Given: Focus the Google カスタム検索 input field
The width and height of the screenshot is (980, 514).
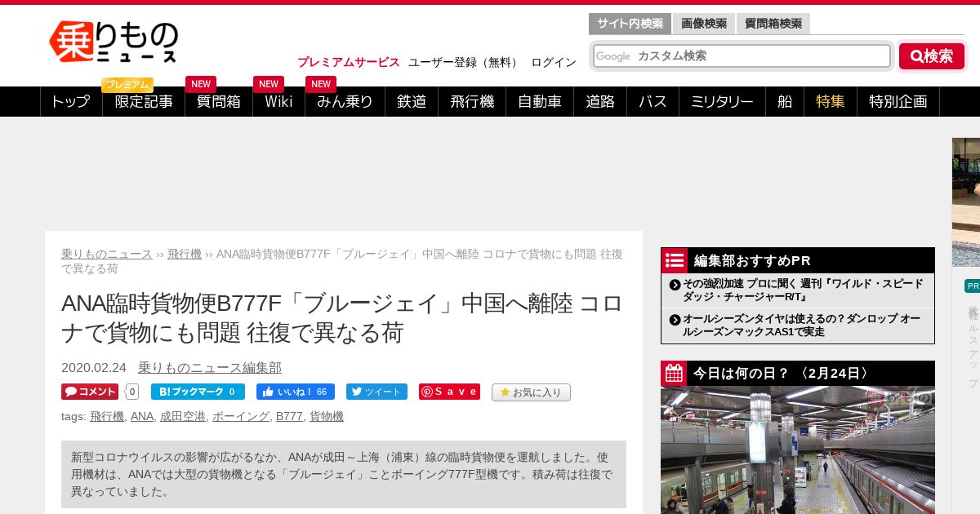Looking at the screenshot, I should [742, 56].
